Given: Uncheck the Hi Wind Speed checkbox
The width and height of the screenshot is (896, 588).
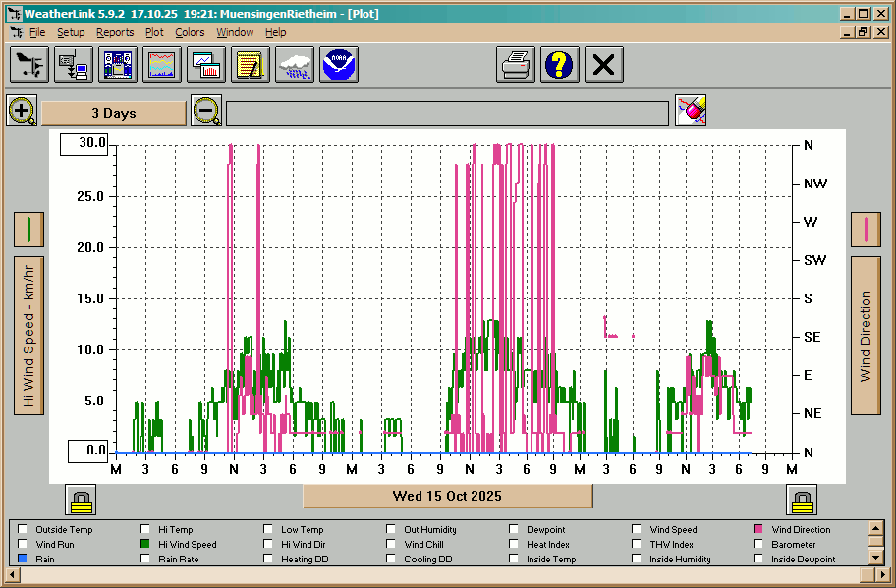Looking at the screenshot, I should [x=146, y=545].
